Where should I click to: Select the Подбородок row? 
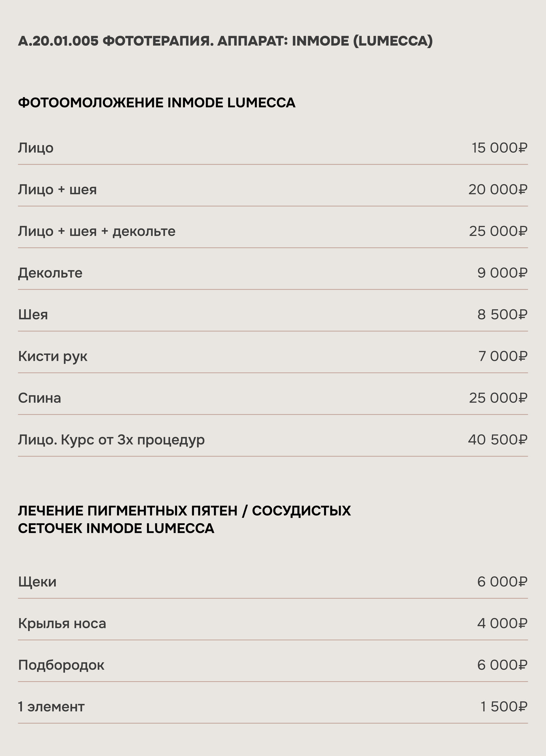(273, 665)
